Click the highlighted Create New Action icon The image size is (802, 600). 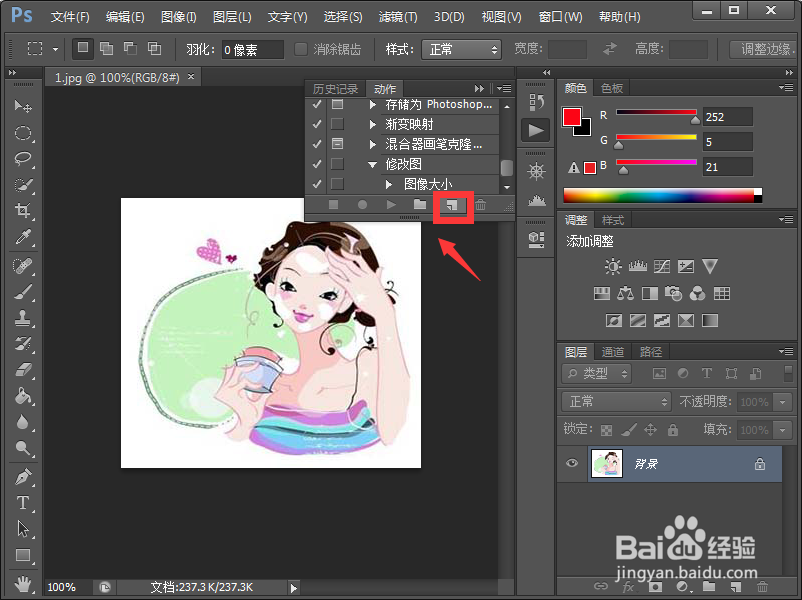[x=452, y=204]
